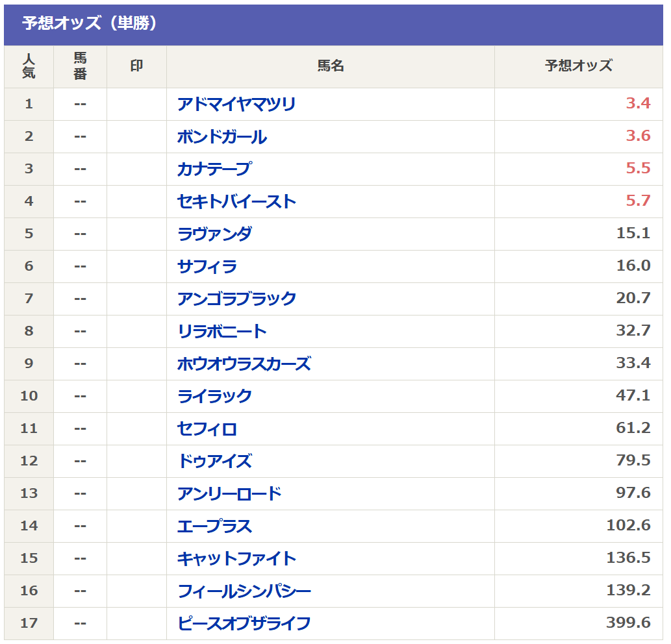Click the 馬名 column header
Image resolution: width=671 pixels, height=644 pixels.
330,66
